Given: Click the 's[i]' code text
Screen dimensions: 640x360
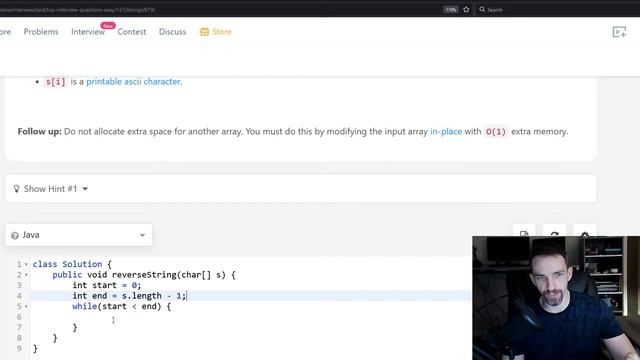Looking at the screenshot, I should (56, 82).
